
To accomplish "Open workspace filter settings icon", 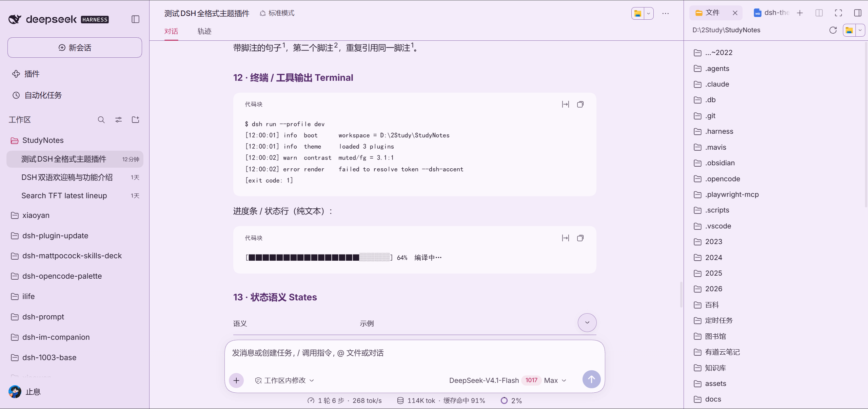I will tap(118, 120).
